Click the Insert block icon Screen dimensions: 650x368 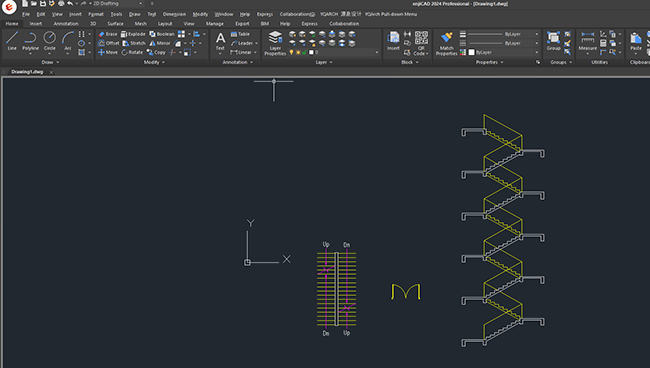coord(393,41)
